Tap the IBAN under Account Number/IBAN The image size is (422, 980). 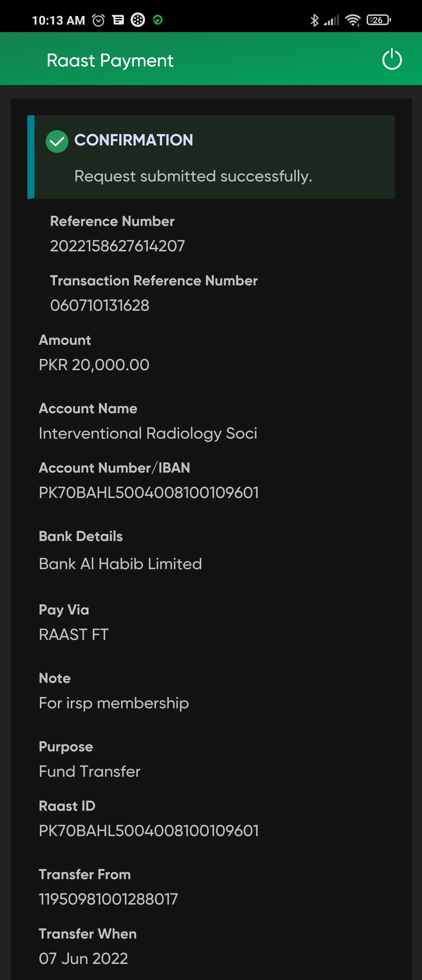click(149, 493)
